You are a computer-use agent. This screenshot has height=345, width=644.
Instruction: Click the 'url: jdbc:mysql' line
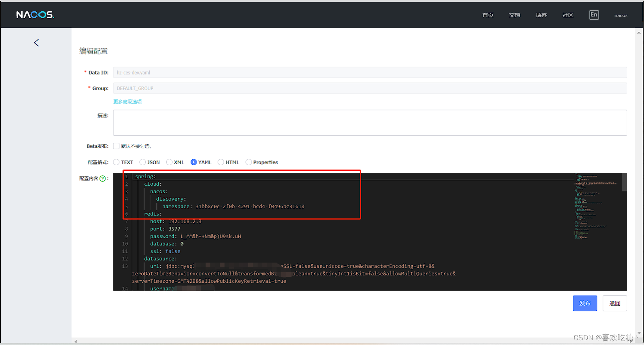pyautogui.click(x=292, y=267)
